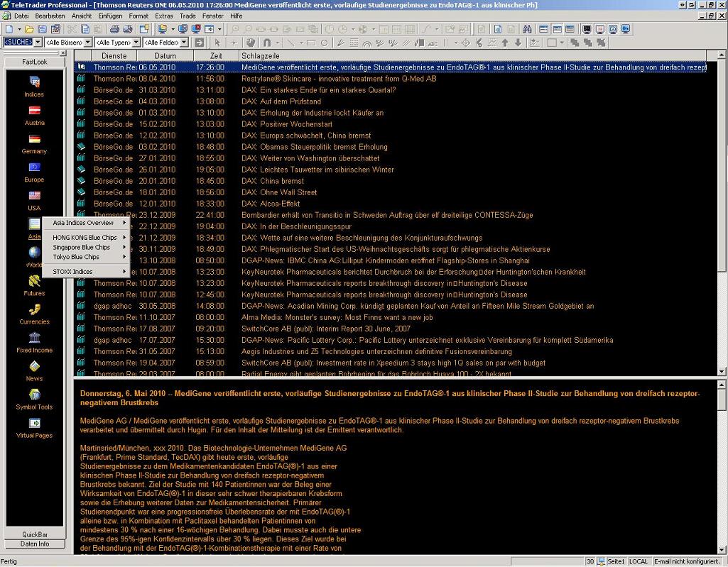This screenshot has width=728, height=567.
Task: Open the News sidebar icon
Action: pyautogui.click(x=34, y=366)
